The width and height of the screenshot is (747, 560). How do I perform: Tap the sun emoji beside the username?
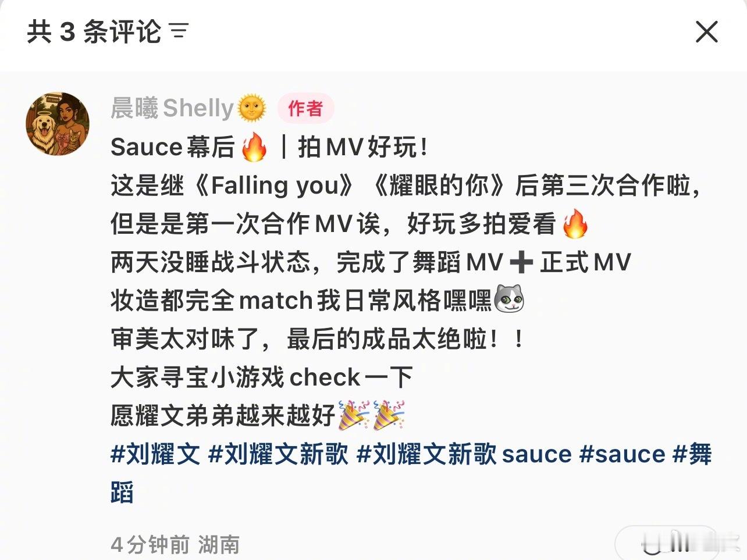coord(251,108)
